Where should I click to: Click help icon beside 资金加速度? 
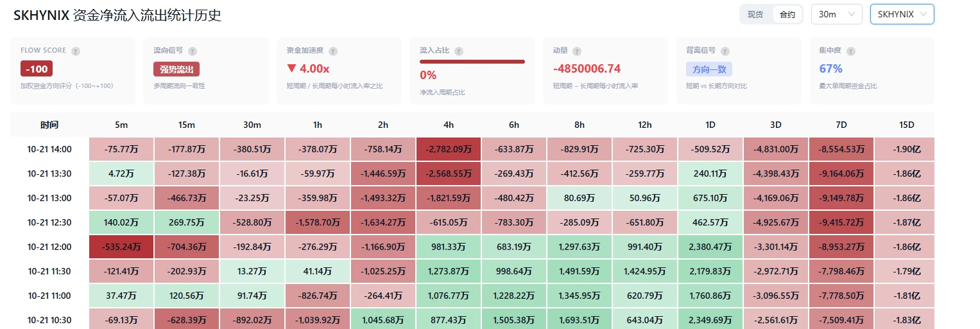click(333, 51)
